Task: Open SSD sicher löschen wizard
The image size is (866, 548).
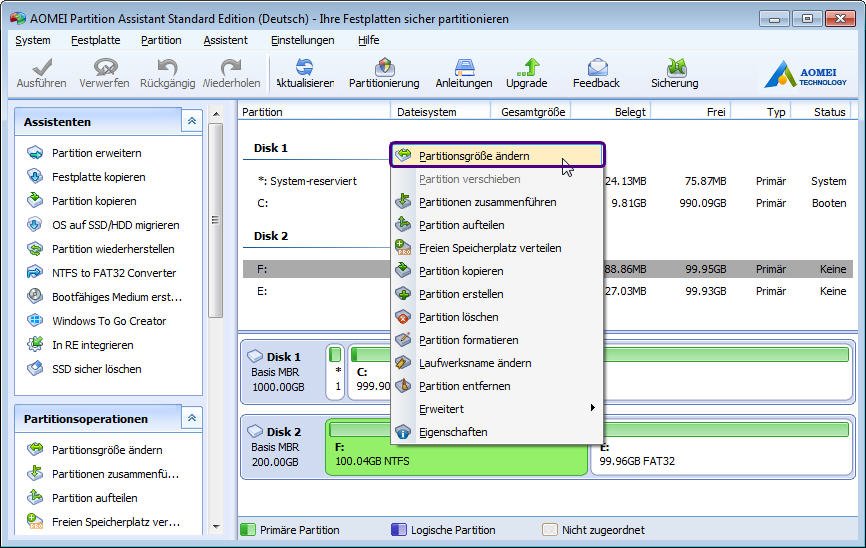Action: click(85, 369)
